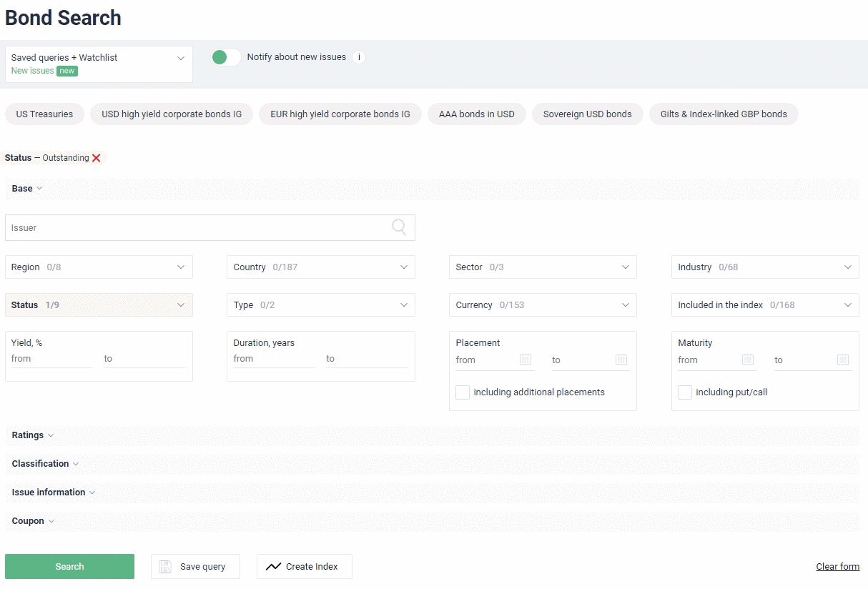Open the Region dropdown

99,267
